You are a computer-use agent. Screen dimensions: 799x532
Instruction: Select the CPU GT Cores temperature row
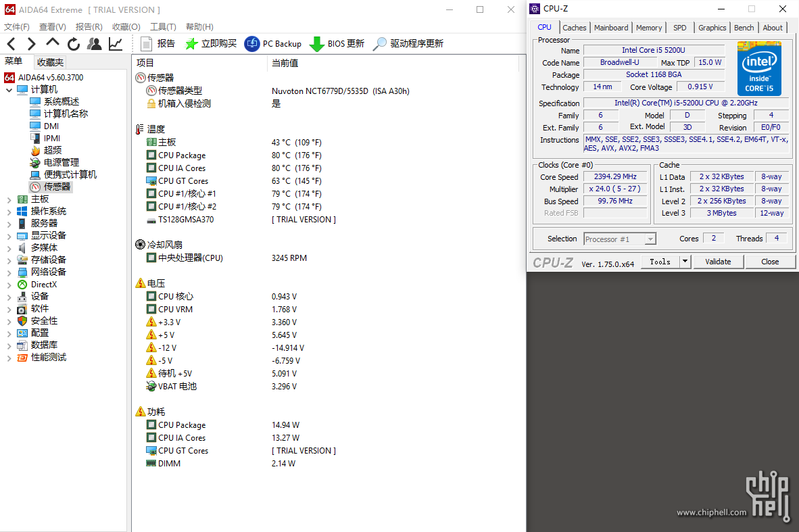tap(326, 181)
